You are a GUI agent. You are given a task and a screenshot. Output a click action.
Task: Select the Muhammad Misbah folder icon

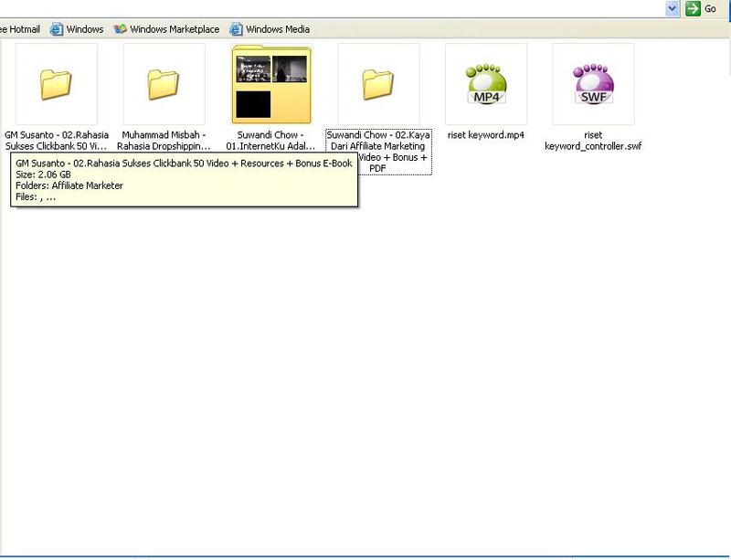tap(164, 84)
